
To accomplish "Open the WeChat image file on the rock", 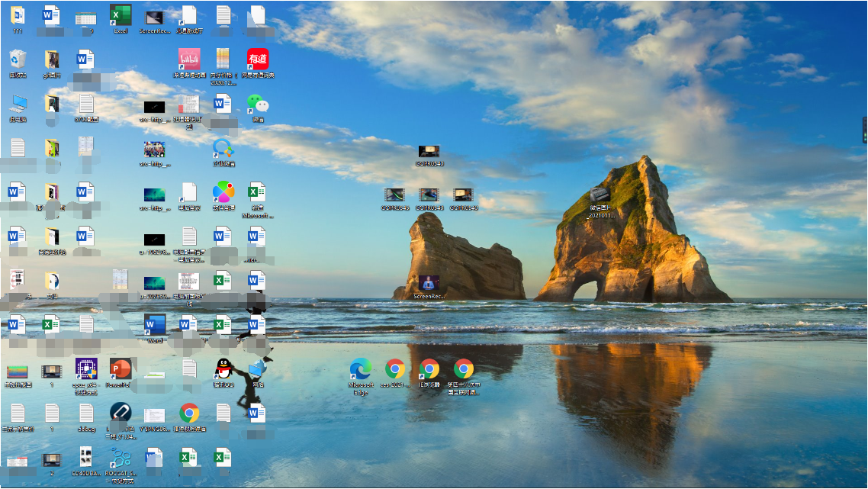I will 601,196.
